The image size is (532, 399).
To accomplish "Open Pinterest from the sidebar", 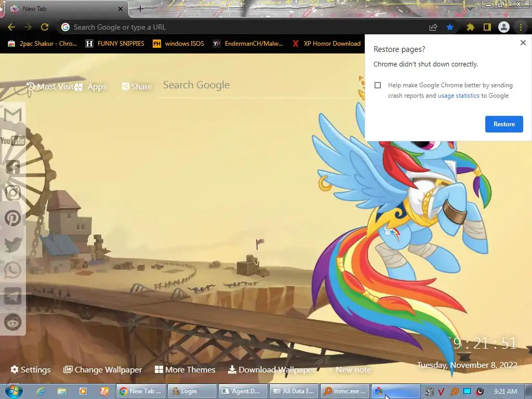I will click(x=13, y=218).
